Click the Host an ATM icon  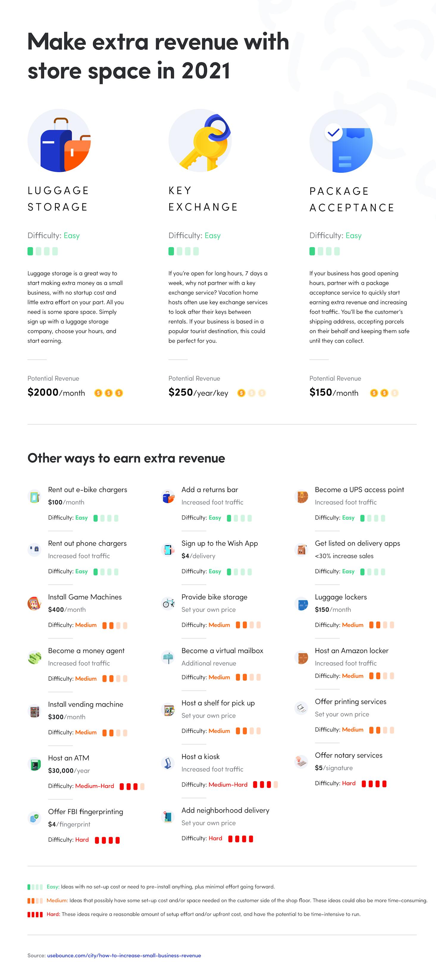[34, 764]
